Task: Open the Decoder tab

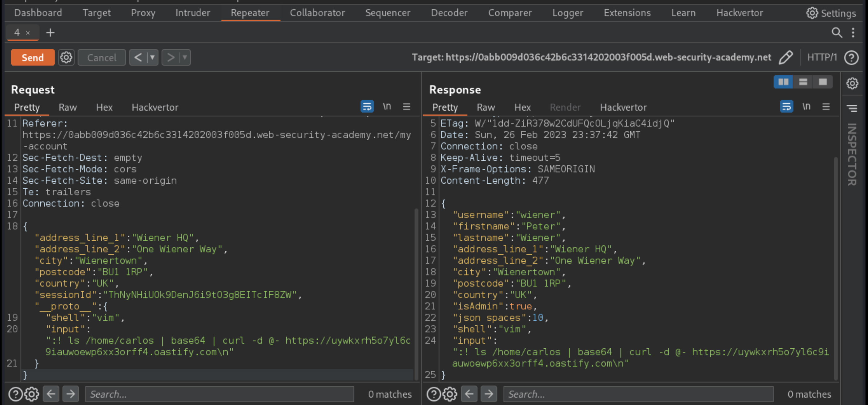Action: pos(449,13)
